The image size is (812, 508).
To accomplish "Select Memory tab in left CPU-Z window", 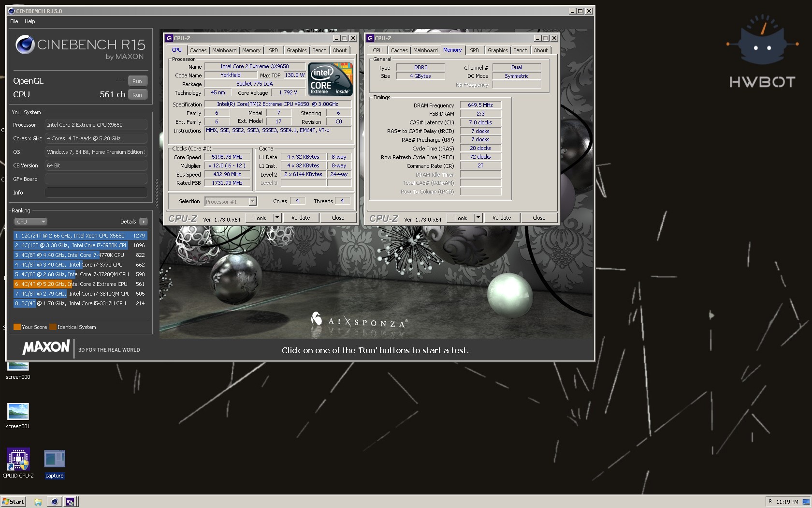I will (251, 50).
